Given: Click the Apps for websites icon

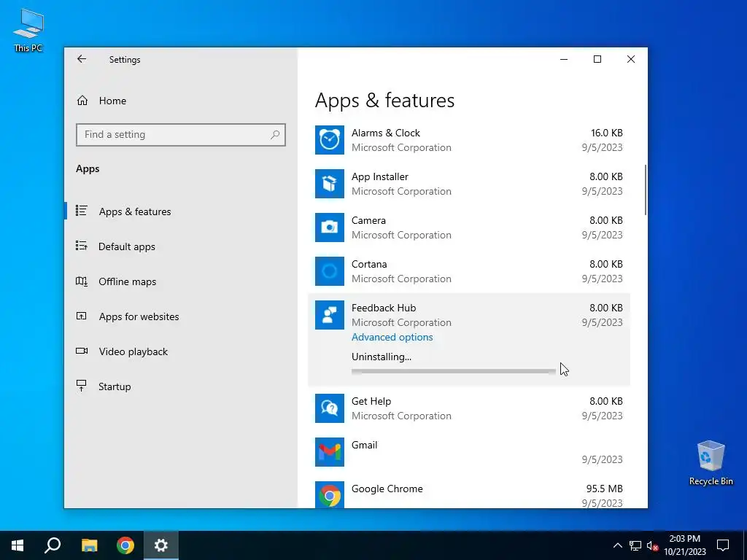Looking at the screenshot, I should 82,316.
